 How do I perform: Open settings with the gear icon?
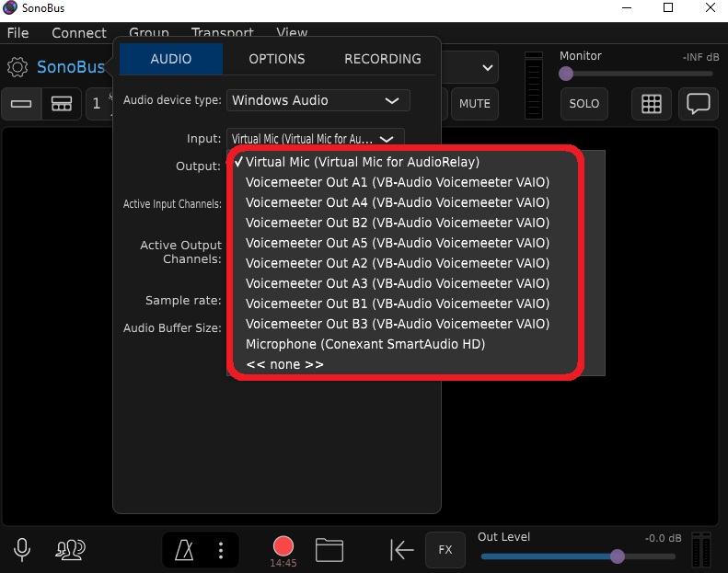17,67
